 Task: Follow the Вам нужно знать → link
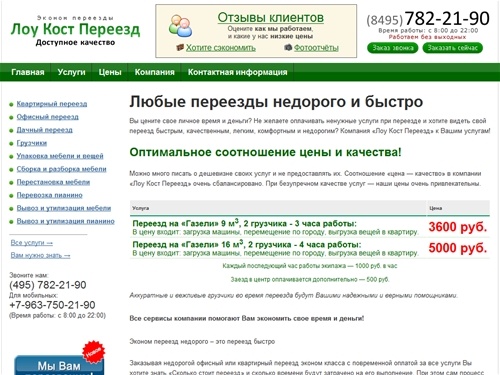(x=40, y=255)
